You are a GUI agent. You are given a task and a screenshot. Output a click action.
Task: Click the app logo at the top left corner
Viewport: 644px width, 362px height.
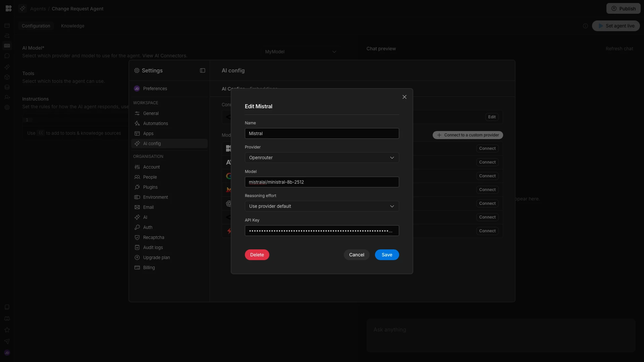8,8
